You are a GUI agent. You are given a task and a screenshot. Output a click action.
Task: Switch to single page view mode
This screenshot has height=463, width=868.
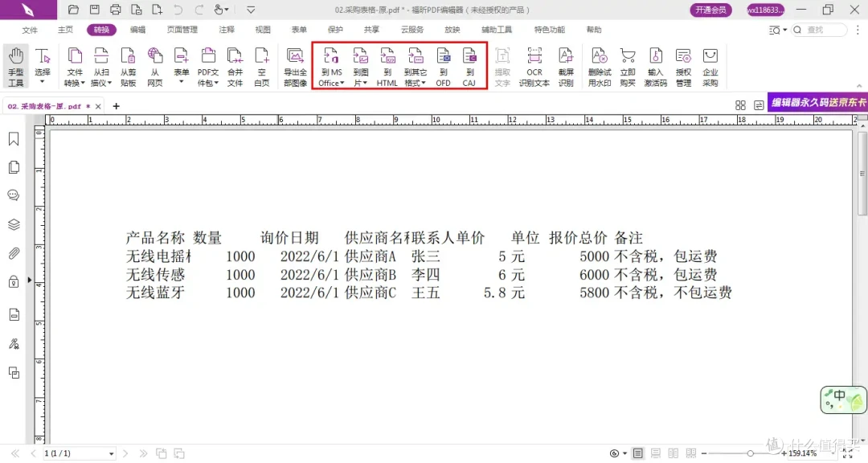[x=637, y=453]
